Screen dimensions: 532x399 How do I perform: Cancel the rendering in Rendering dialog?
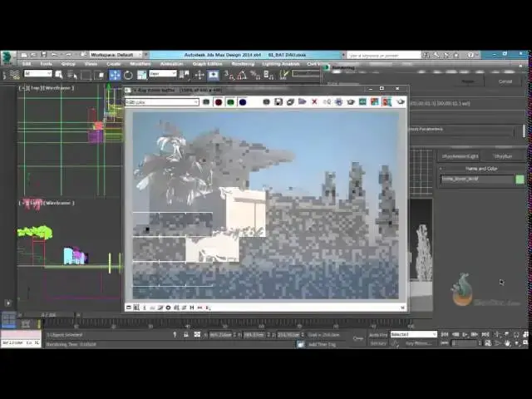coord(505,81)
